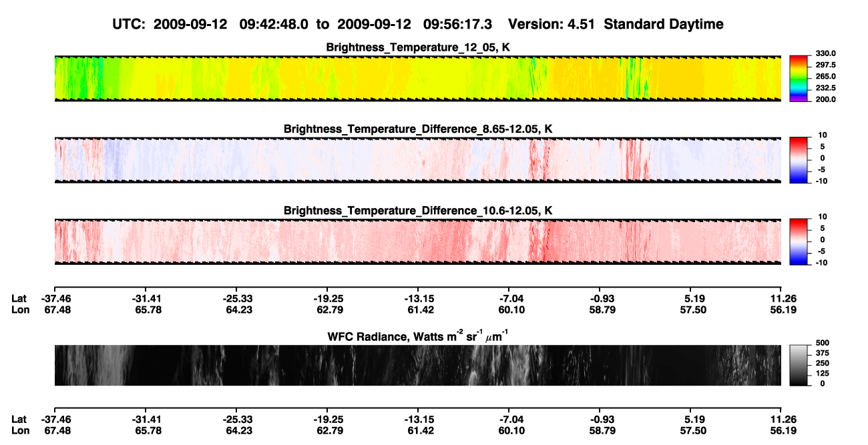Click the 10.6-12.05 difference image strip
This screenshot has height=445, width=868.
pos(417,242)
